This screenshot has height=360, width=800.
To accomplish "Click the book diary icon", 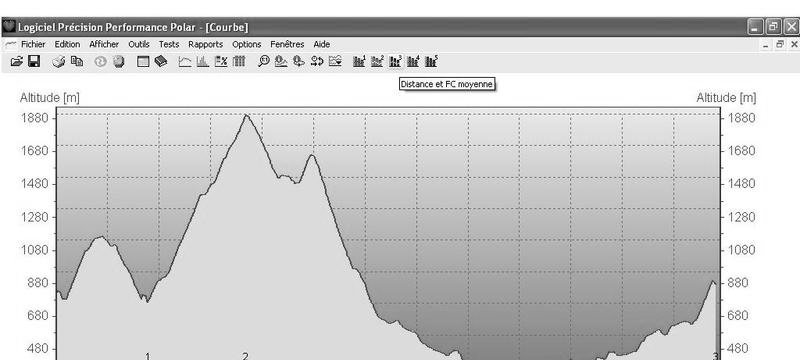I will pyautogui.click(x=161, y=62).
